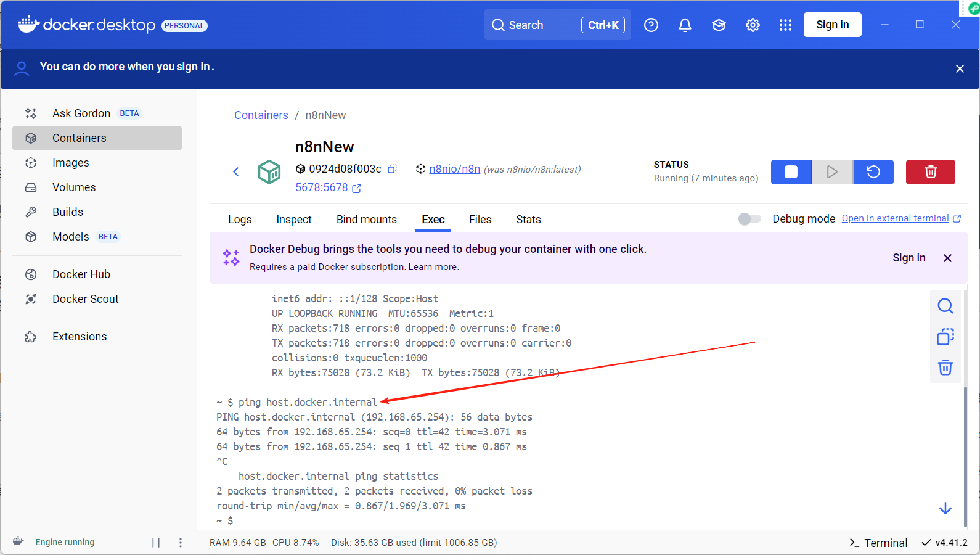This screenshot has width=980, height=555.
Task: Open the Images section
Action: pyautogui.click(x=97, y=163)
